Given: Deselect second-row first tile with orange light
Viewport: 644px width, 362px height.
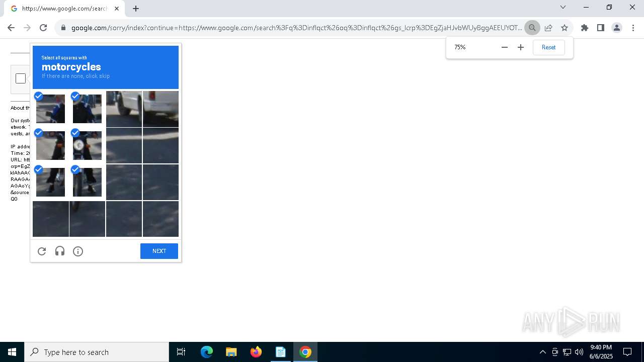Looking at the screenshot, I should point(50,145).
